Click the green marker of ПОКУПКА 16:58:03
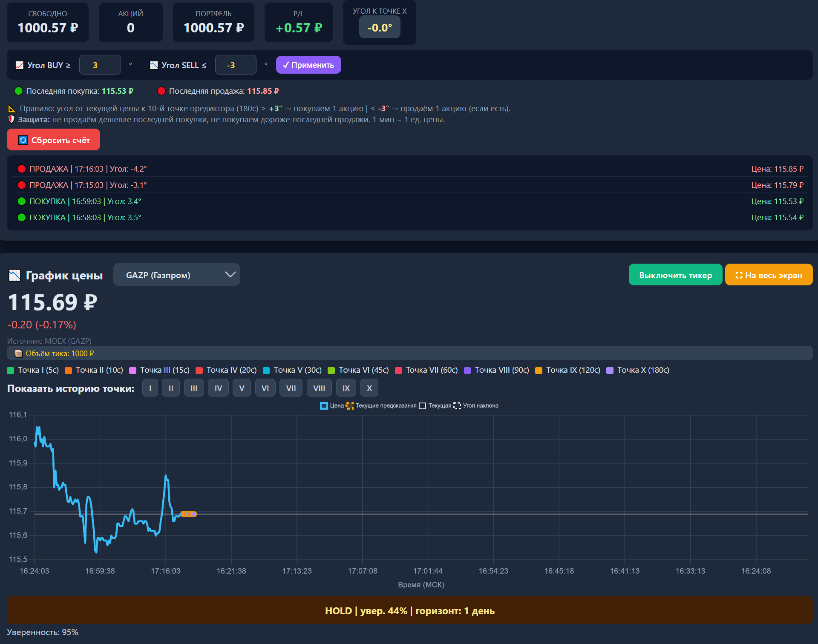The image size is (818, 644). [21, 218]
